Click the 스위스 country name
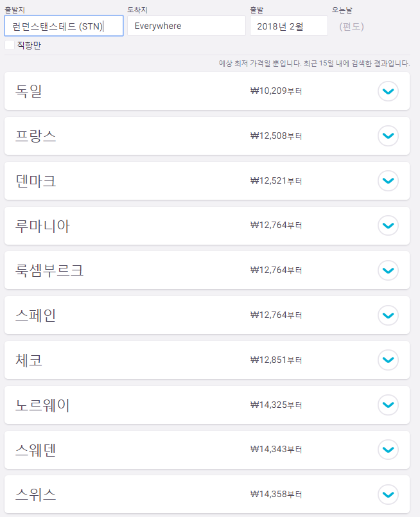Viewport: 420px width, 517px height. click(35, 495)
